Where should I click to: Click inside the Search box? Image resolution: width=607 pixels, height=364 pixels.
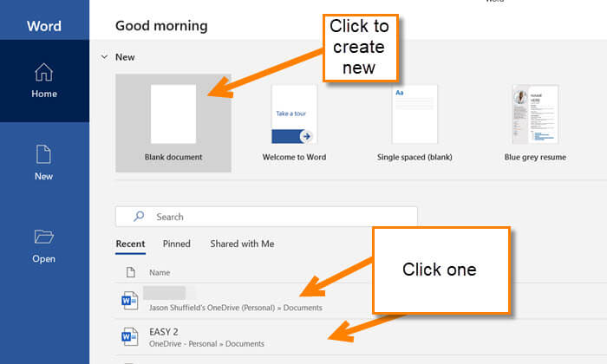click(x=266, y=217)
